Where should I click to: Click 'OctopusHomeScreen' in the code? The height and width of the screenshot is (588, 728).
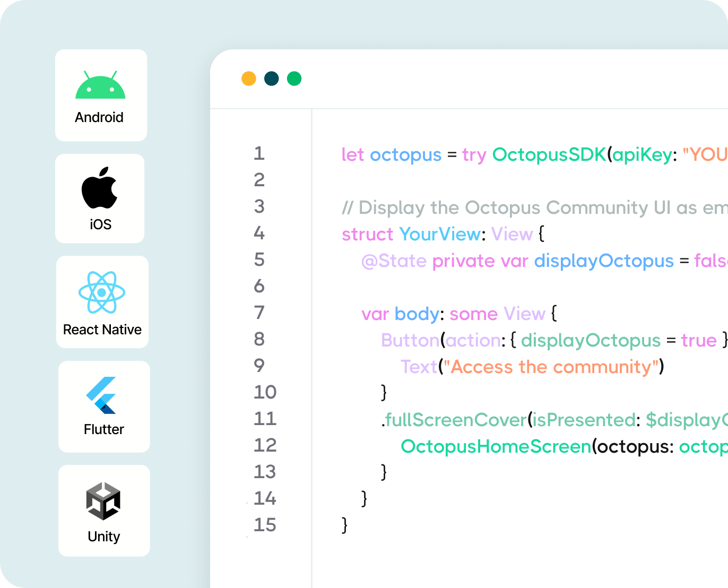pyautogui.click(x=496, y=446)
